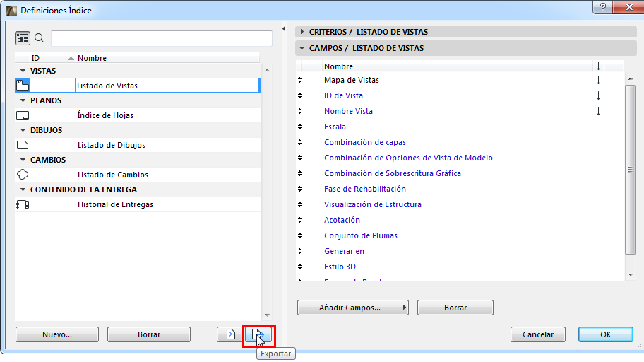Select the Historial de Entregas icon
The height and width of the screenshot is (362, 644).
(23, 204)
